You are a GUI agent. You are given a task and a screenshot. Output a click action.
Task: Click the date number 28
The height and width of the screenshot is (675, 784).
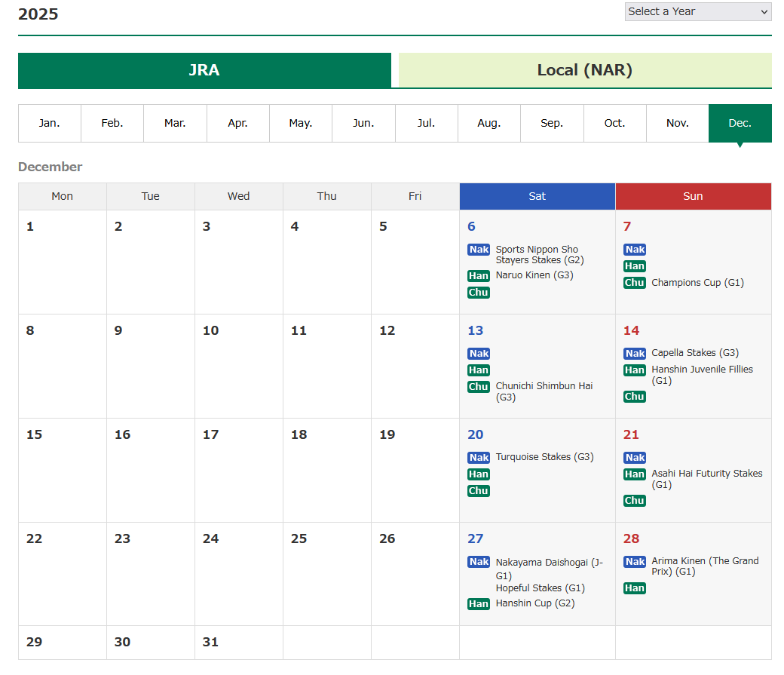pos(631,539)
